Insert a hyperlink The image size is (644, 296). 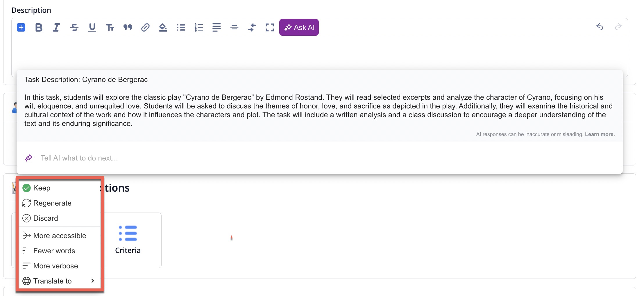pyautogui.click(x=145, y=27)
